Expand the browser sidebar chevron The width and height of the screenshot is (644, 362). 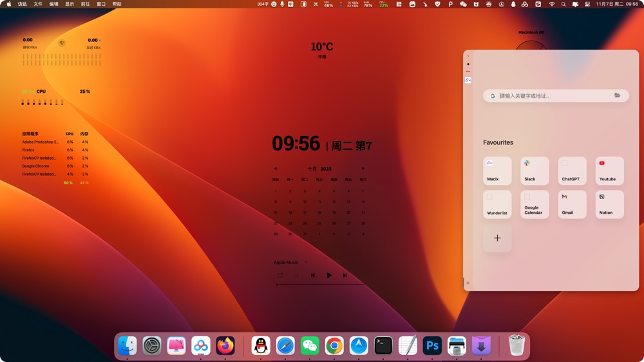coord(468,56)
